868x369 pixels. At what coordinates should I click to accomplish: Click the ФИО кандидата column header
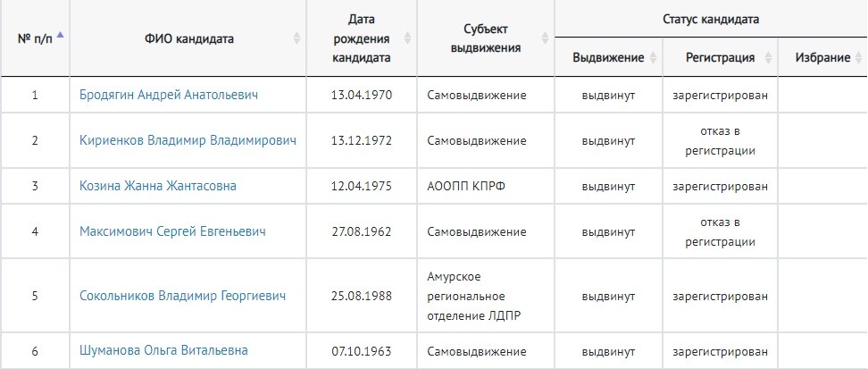point(188,38)
